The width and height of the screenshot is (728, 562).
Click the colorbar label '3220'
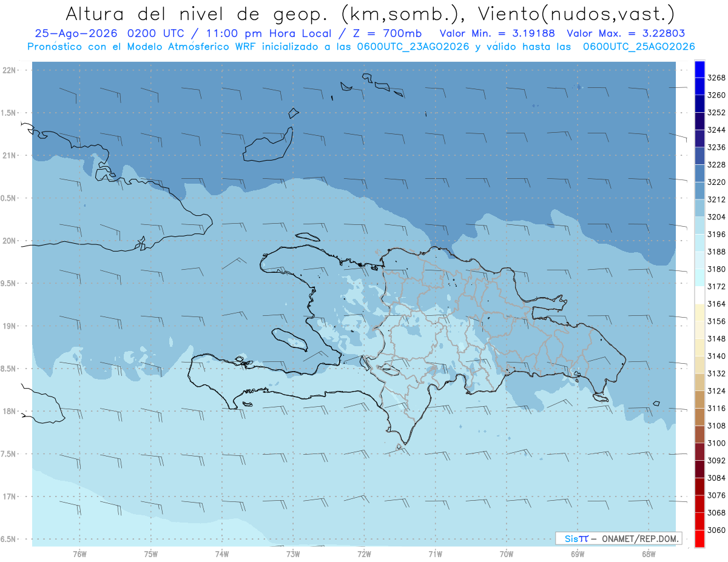pos(716,182)
